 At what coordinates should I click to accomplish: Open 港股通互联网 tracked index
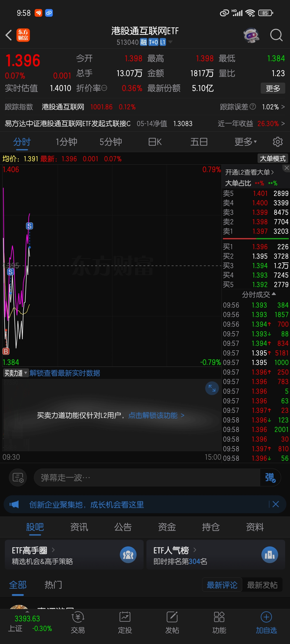click(63, 107)
